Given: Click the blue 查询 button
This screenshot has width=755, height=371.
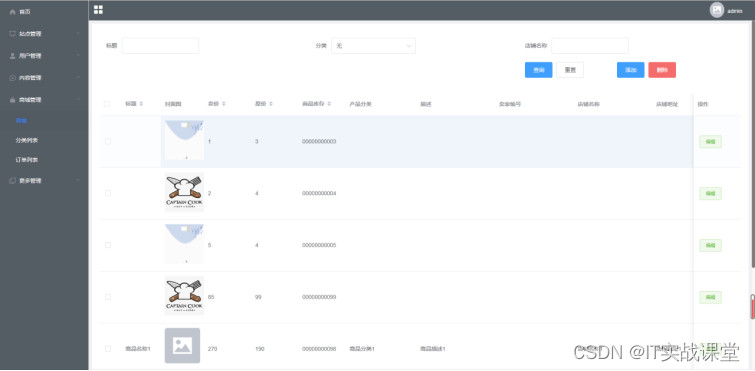Looking at the screenshot, I should coord(538,70).
